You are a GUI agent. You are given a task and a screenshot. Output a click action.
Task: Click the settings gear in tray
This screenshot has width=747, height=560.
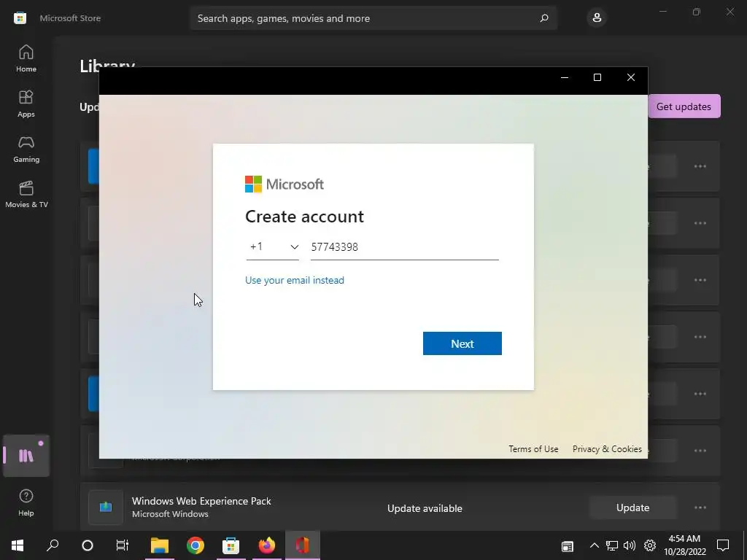tap(650, 545)
